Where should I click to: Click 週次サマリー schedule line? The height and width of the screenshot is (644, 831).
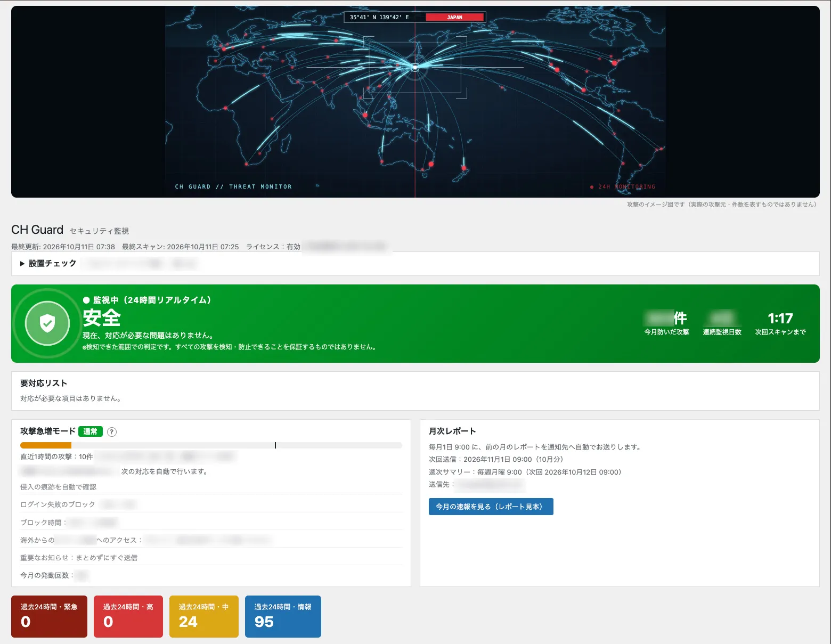525,472
